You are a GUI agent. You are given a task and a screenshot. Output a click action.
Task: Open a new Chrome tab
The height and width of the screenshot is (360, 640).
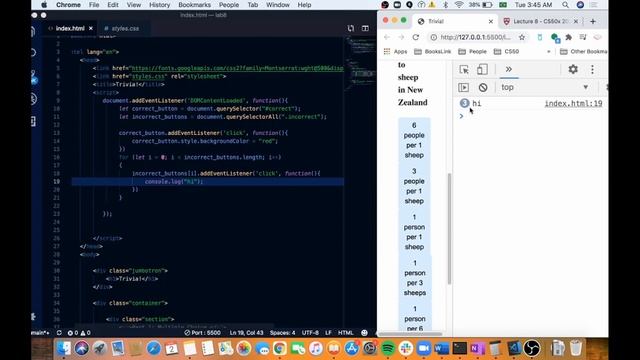[x=593, y=21]
